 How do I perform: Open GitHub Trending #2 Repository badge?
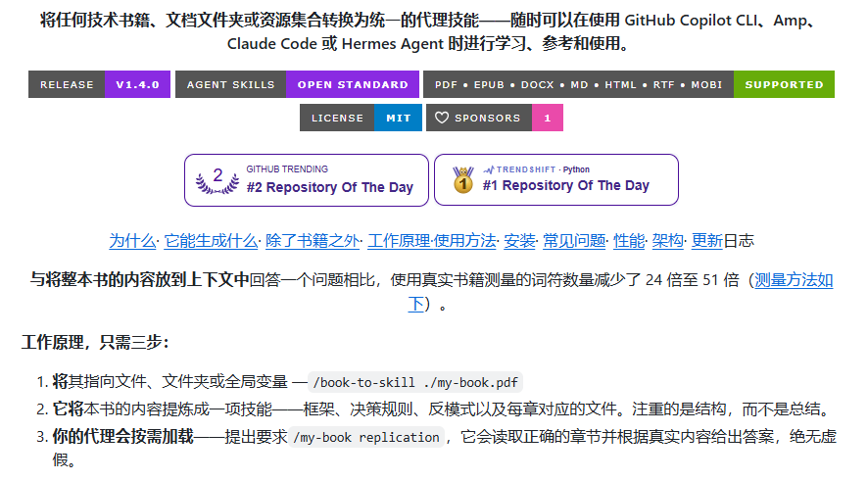point(306,180)
